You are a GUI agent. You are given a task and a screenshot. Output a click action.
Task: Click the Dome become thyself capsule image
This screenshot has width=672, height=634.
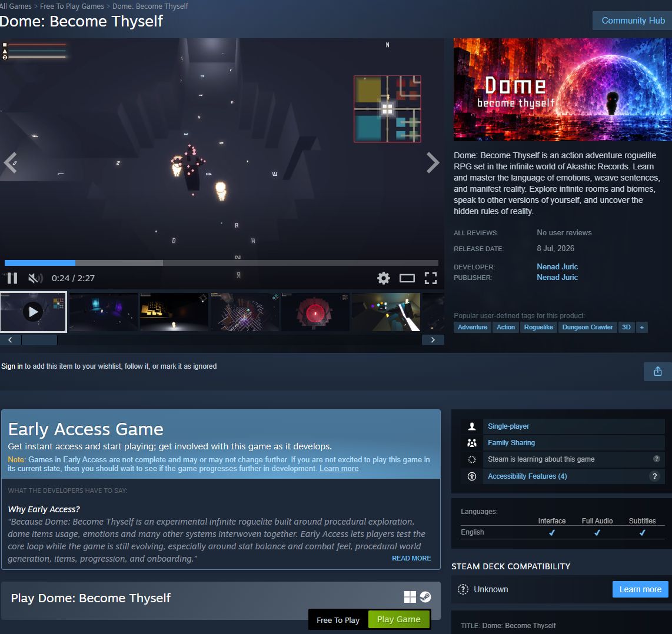point(563,89)
